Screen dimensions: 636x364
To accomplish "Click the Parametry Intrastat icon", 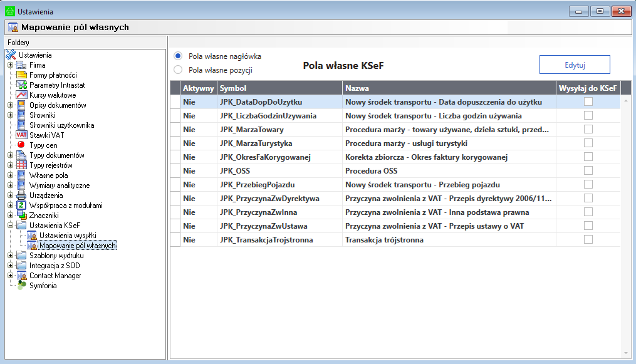I will 21,85.
